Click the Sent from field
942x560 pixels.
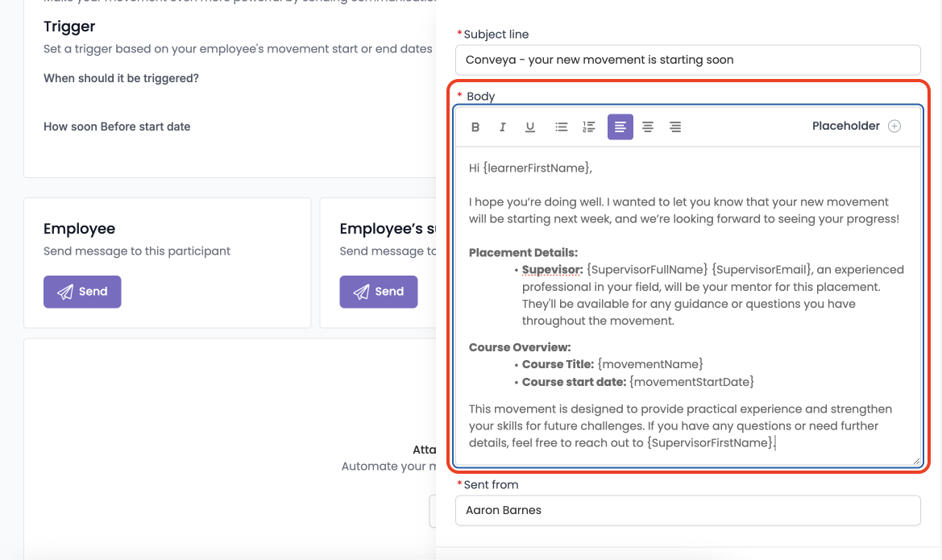[688, 510]
